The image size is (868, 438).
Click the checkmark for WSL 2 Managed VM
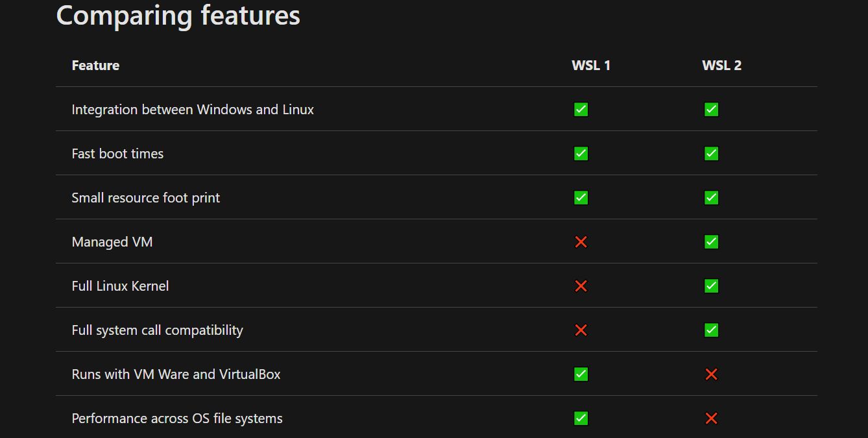tap(711, 241)
